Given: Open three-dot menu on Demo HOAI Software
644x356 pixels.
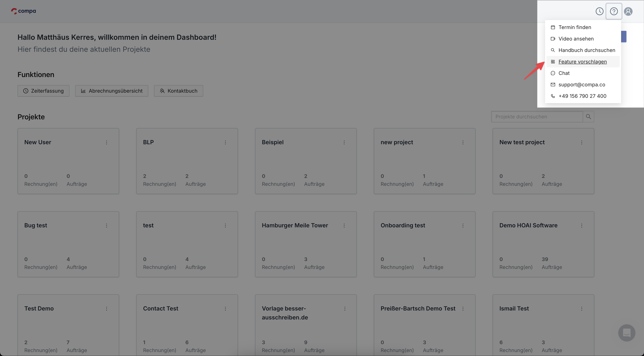Looking at the screenshot, I should point(582,226).
